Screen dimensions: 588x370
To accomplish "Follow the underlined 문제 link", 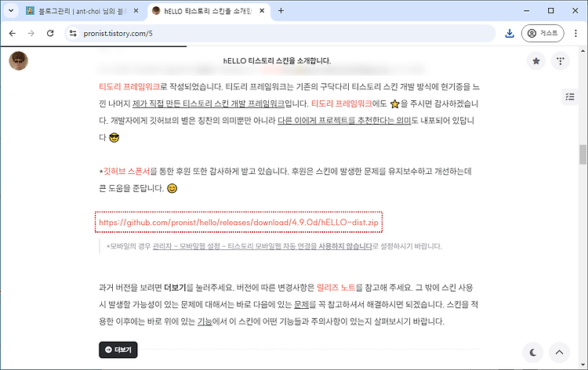I will [x=301, y=304].
